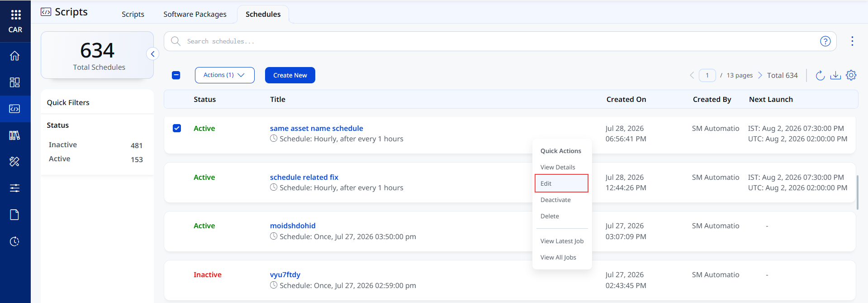Select the Schedules tab
This screenshot has width=868, height=303.
pos(263,14)
